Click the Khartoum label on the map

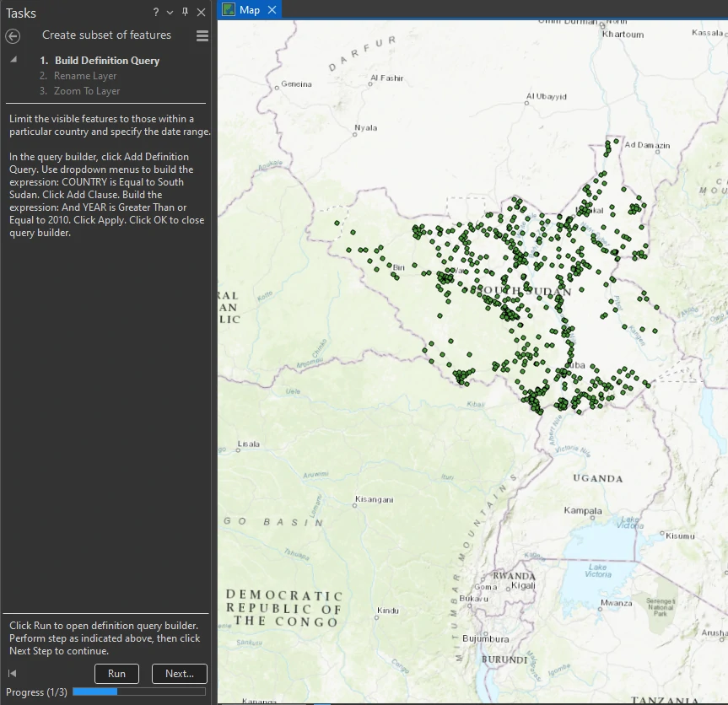point(623,35)
